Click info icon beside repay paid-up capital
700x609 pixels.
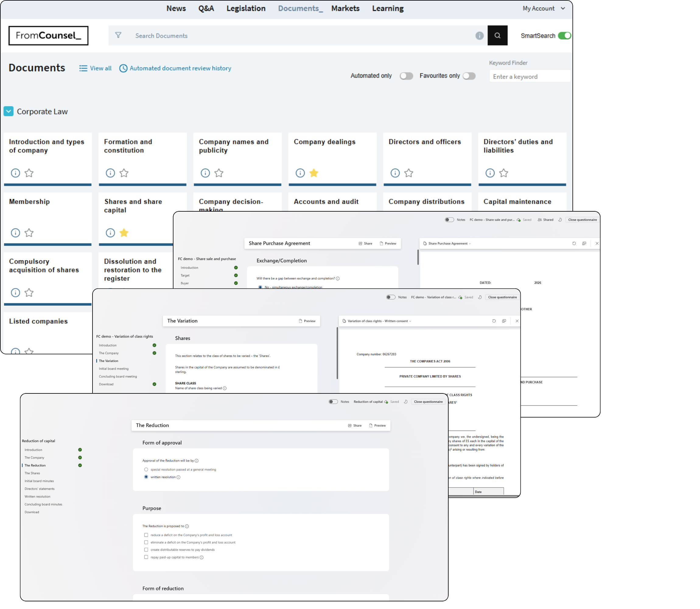[201, 557]
